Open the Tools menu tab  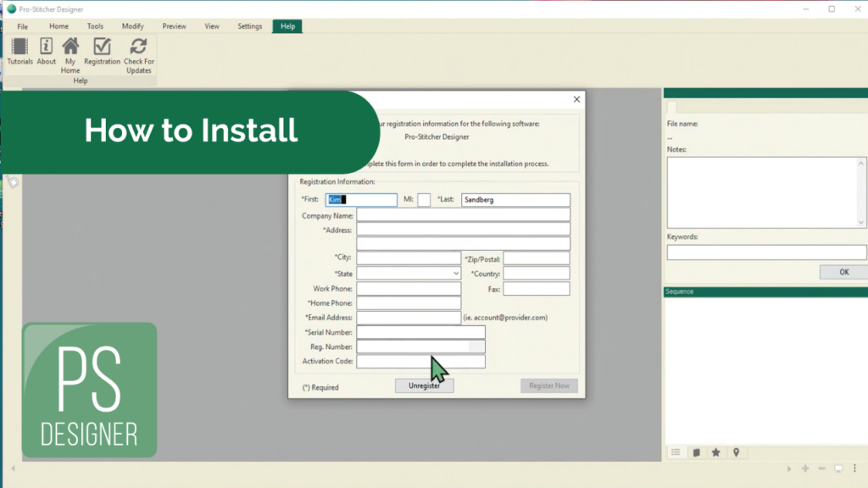pos(95,26)
